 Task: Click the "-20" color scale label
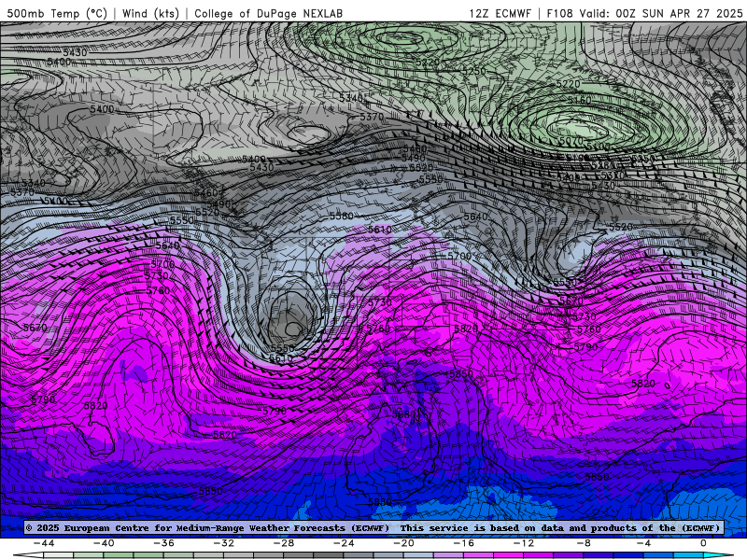tap(404, 543)
